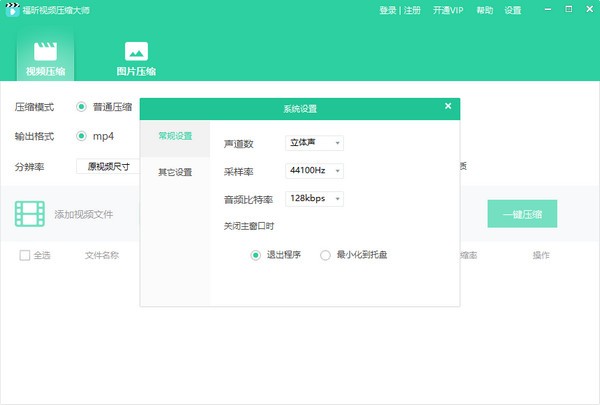Click the app logo in title bar
This screenshot has height=405, width=600.
tap(12, 10)
